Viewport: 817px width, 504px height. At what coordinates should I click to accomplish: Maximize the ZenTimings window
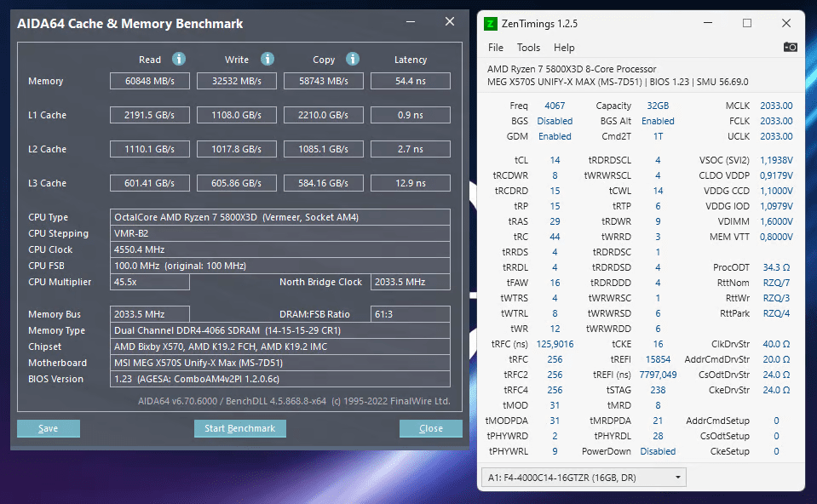(x=746, y=23)
